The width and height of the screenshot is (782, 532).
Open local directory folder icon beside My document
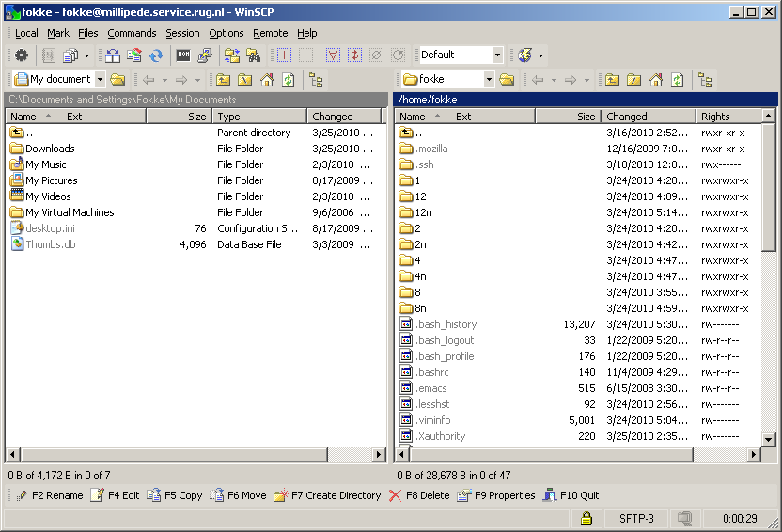click(x=117, y=79)
